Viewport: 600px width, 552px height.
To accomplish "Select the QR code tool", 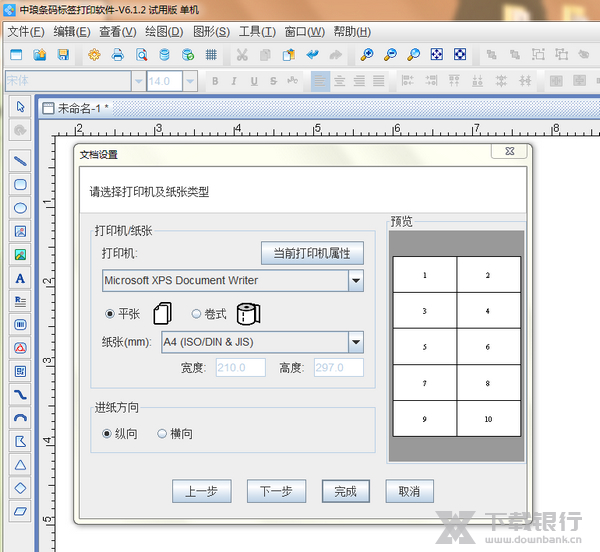I will (x=20, y=371).
